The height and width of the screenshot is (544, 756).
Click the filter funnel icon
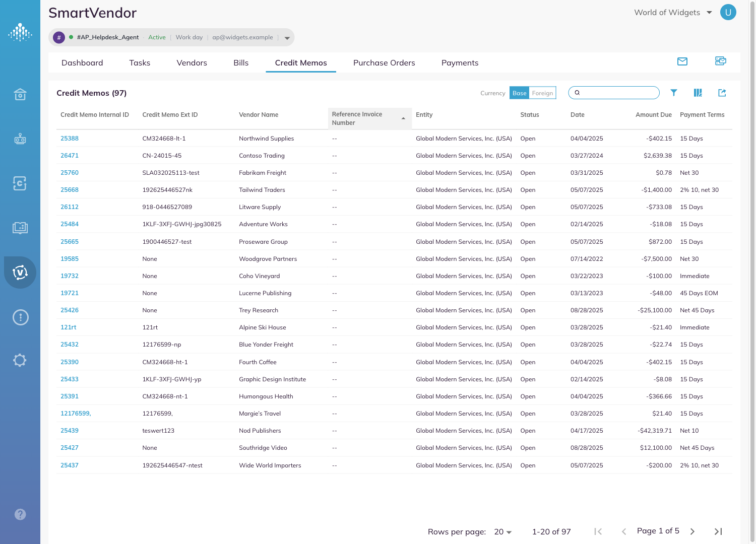pyautogui.click(x=673, y=93)
